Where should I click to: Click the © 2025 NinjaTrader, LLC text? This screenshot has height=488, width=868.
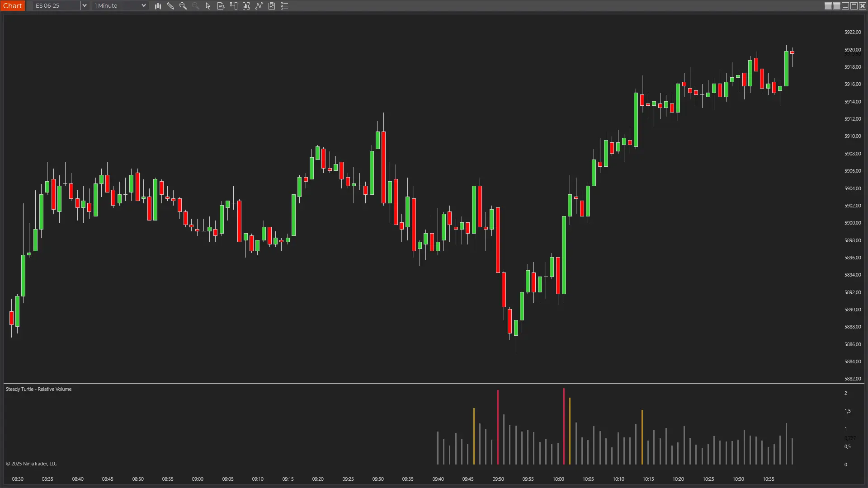pos(31,464)
